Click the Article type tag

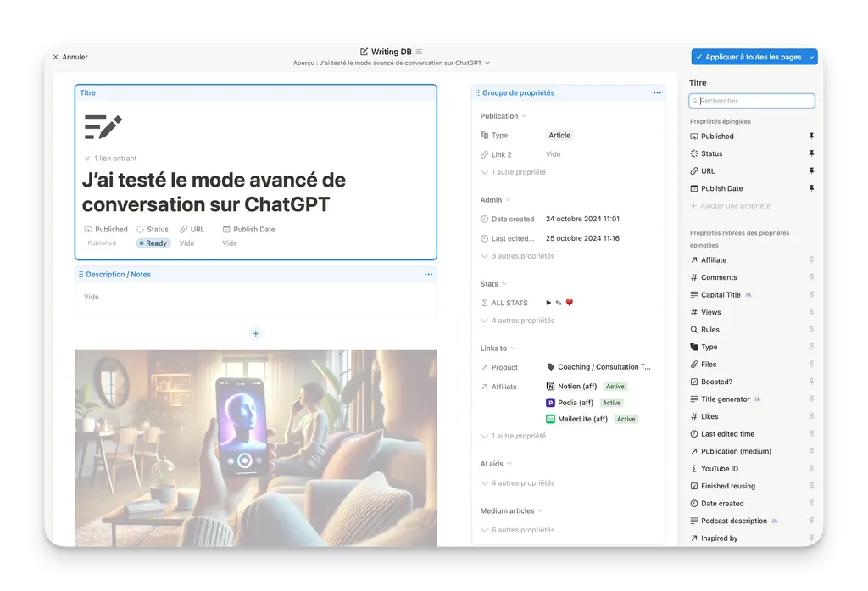click(x=559, y=135)
